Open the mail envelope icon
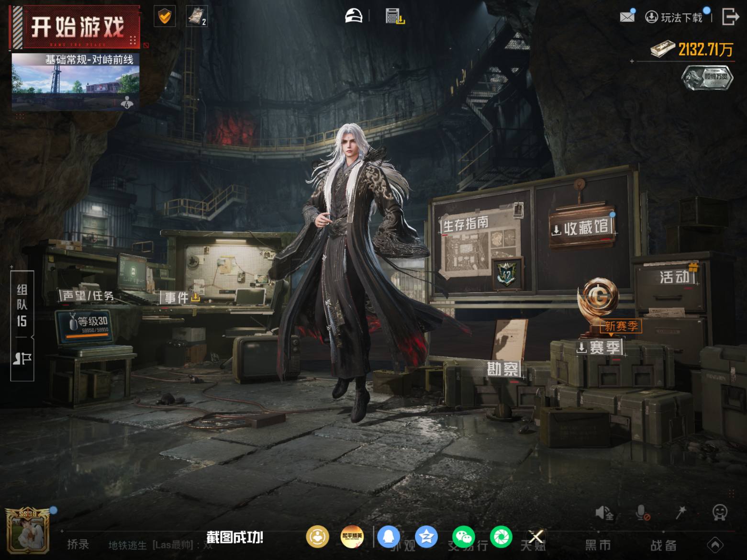747x560 pixels. (626, 17)
